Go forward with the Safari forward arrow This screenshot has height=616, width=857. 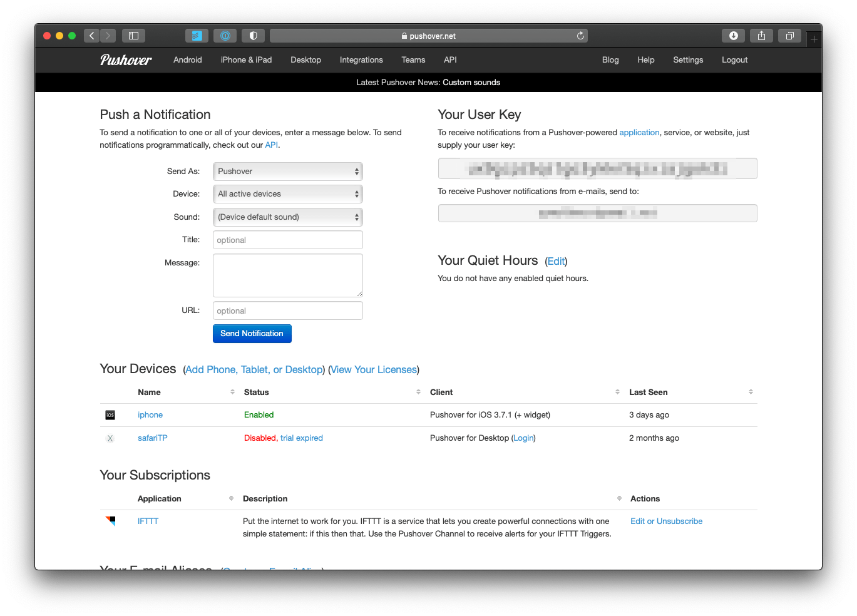click(108, 36)
